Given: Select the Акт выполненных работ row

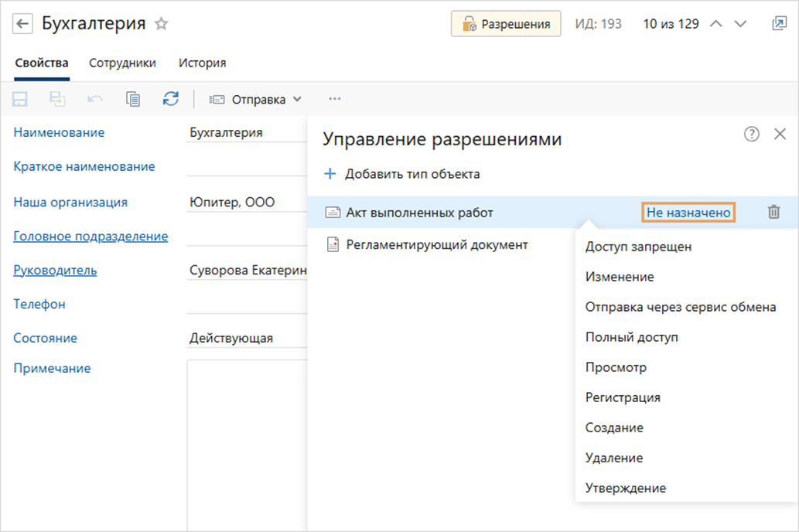Looking at the screenshot, I should click(553, 212).
